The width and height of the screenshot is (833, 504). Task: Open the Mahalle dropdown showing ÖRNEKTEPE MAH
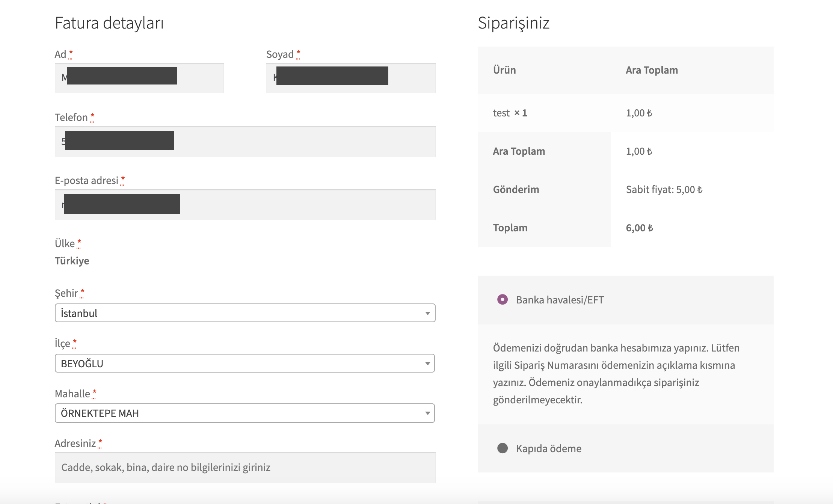[x=240, y=413]
